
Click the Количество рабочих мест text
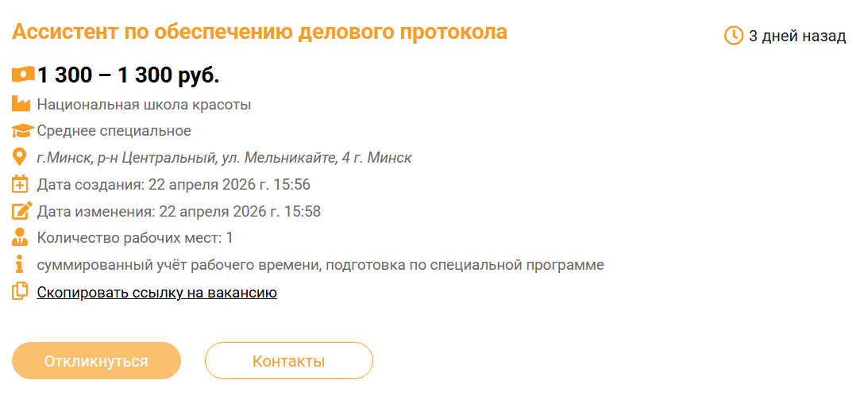(x=135, y=238)
